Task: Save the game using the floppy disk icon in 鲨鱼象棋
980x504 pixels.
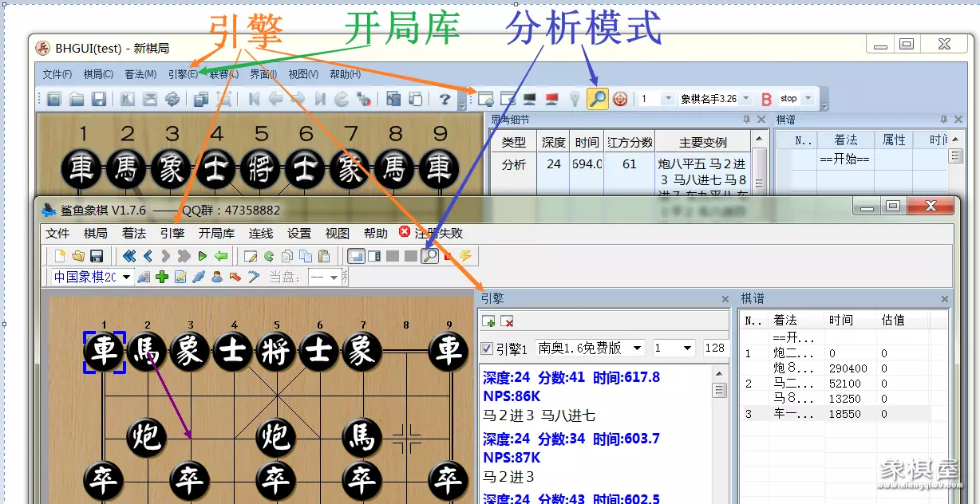Action: [97, 256]
